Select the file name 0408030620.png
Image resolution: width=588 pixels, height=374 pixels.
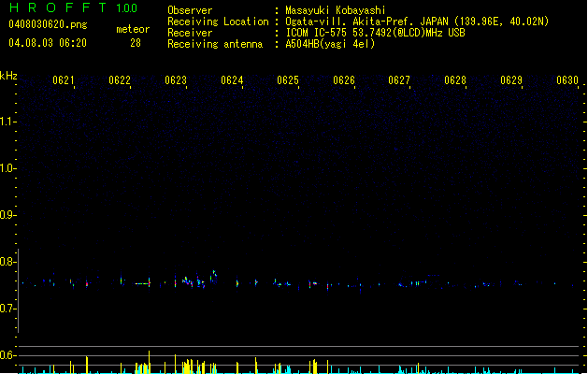[48, 24]
